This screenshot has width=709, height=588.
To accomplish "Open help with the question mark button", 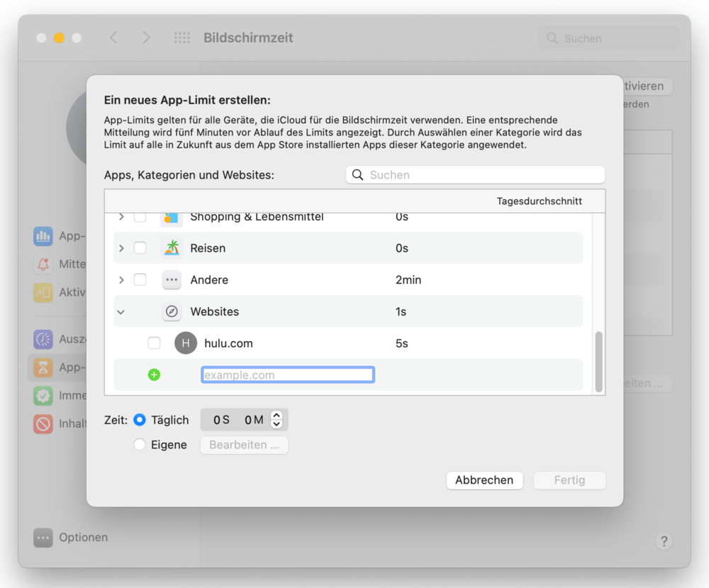I will point(664,542).
